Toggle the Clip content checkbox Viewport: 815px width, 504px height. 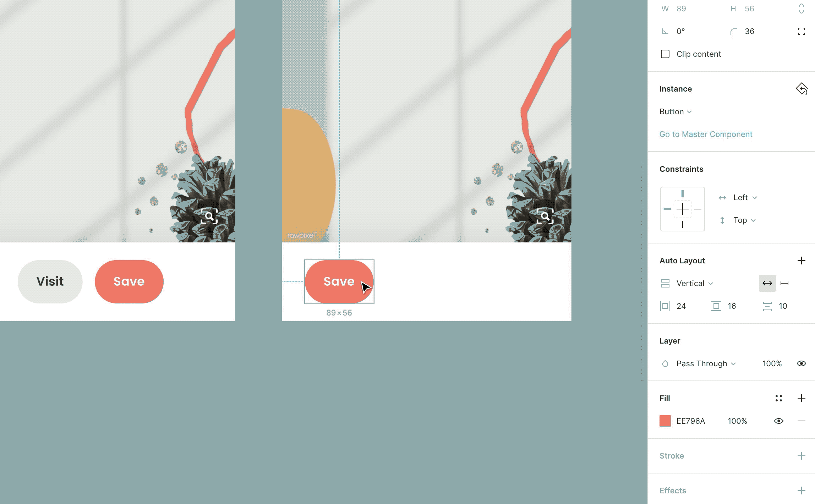coord(665,54)
